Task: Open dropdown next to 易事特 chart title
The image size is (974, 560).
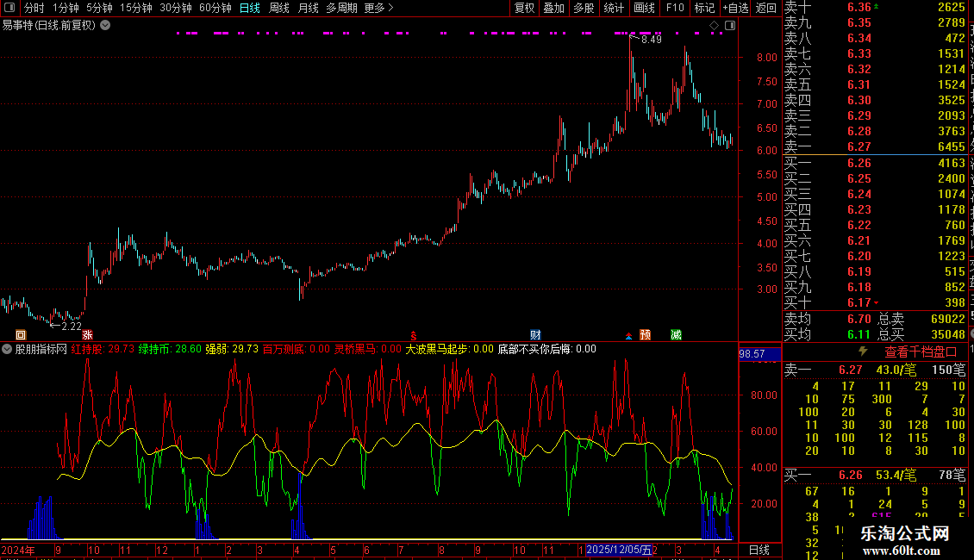Action: [x=106, y=26]
